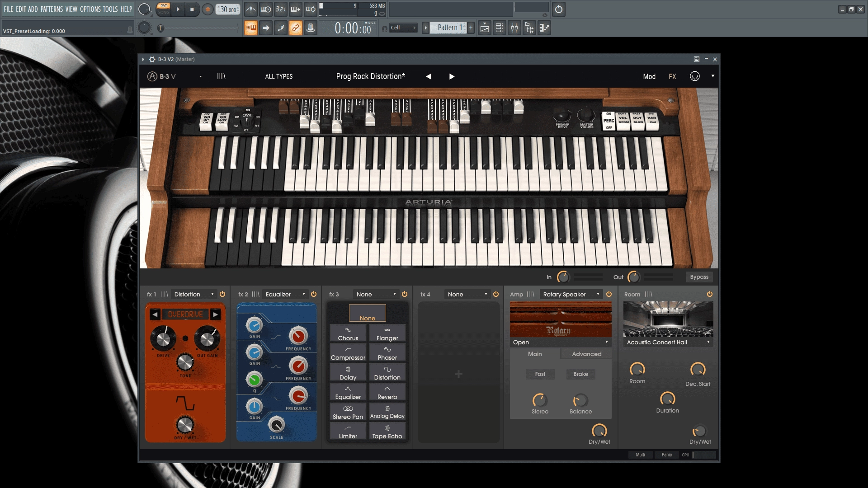Viewport: 868px width, 488px height.
Task: Open fx 1 Distortion type dropdown
Action: [x=194, y=294]
